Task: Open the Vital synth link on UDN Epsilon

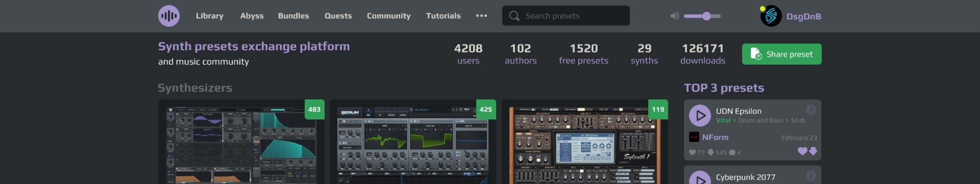Action: point(723,121)
